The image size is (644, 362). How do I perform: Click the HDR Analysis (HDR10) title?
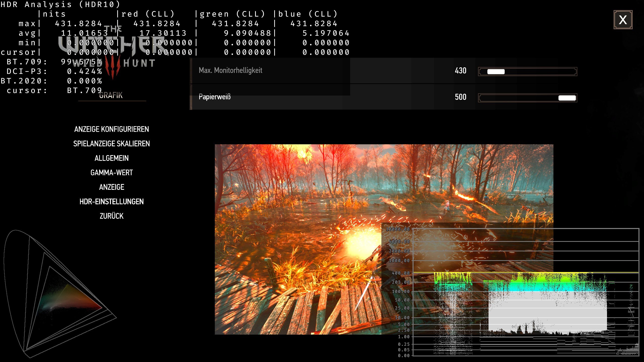(60, 5)
